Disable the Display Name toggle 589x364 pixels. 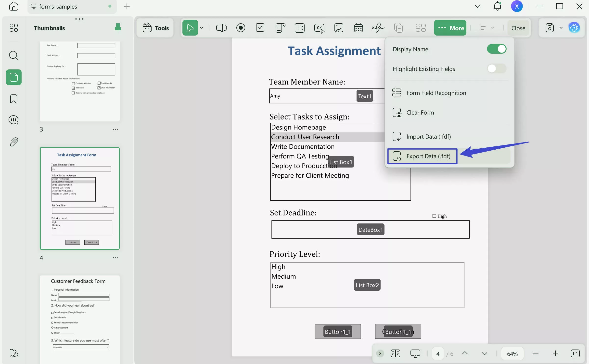pos(497,49)
